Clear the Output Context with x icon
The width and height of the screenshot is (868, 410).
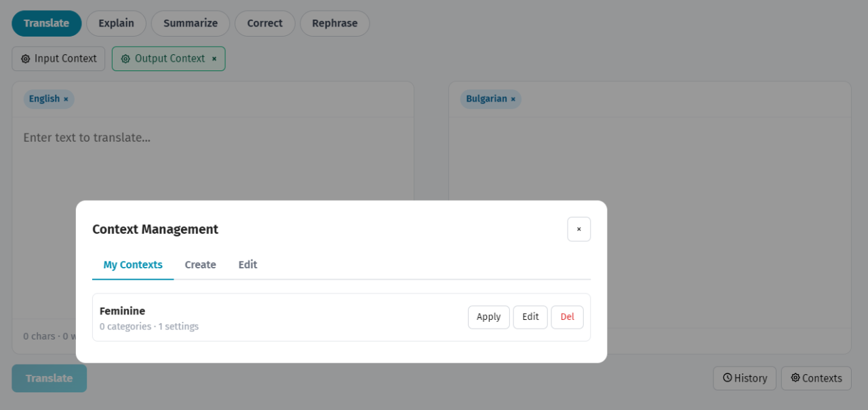tap(214, 59)
